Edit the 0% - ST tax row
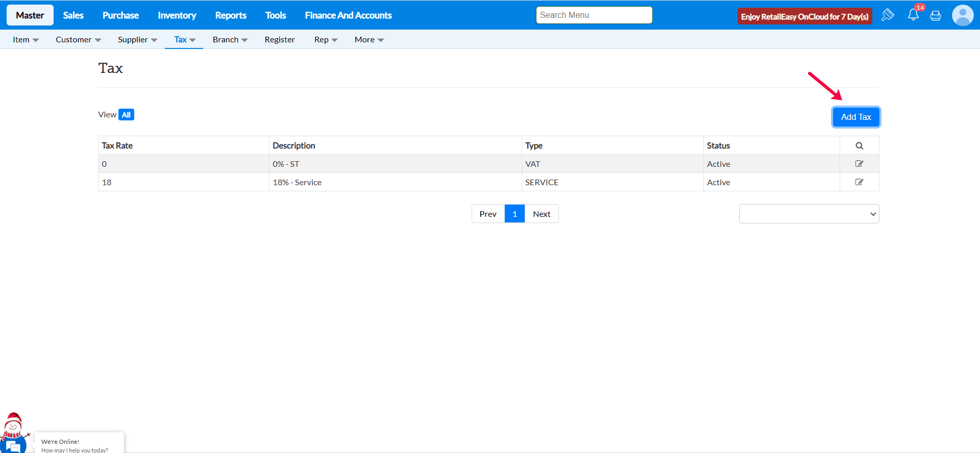 [x=859, y=164]
